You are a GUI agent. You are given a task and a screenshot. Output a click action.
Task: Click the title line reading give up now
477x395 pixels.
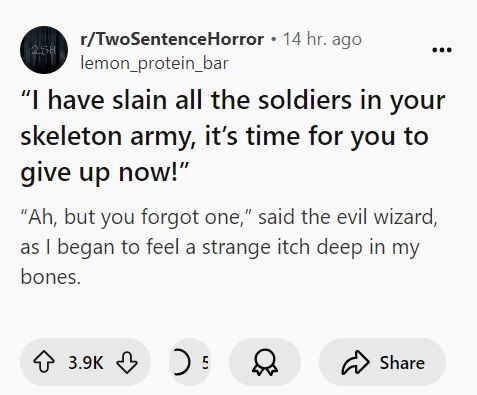click(105, 173)
